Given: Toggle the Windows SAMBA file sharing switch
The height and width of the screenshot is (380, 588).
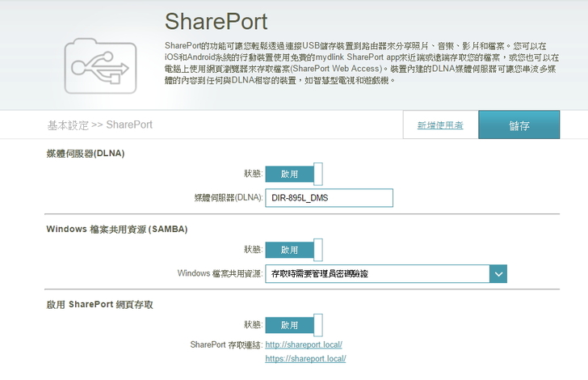Looking at the screenshot, I should [294, 250].
